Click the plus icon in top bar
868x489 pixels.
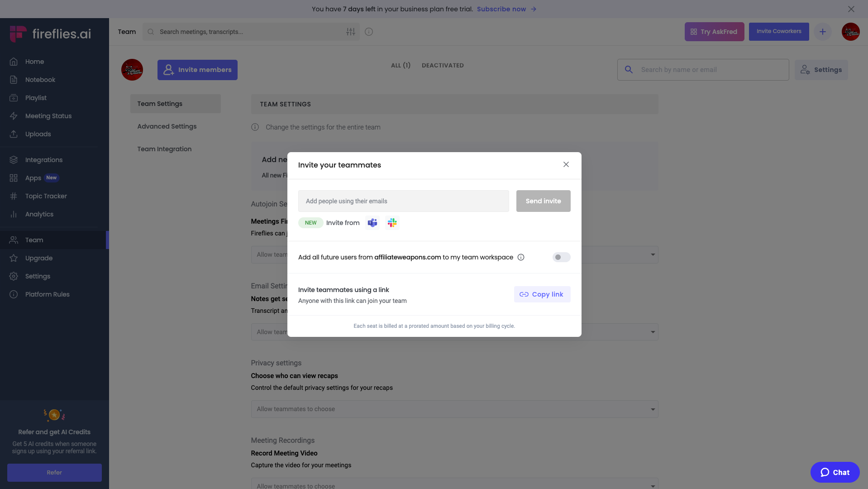pos(822,32)
